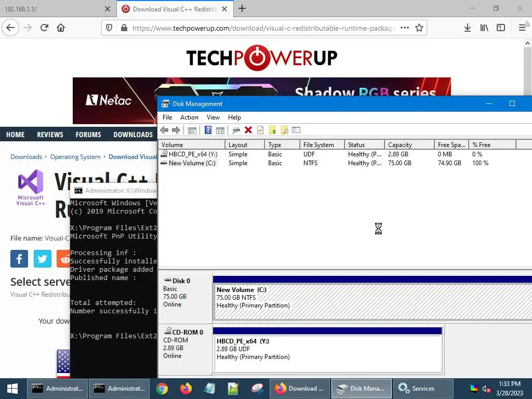532x399 pixels.
Task: Open Firefox hamburger application menu
Action: pos(523,28)
